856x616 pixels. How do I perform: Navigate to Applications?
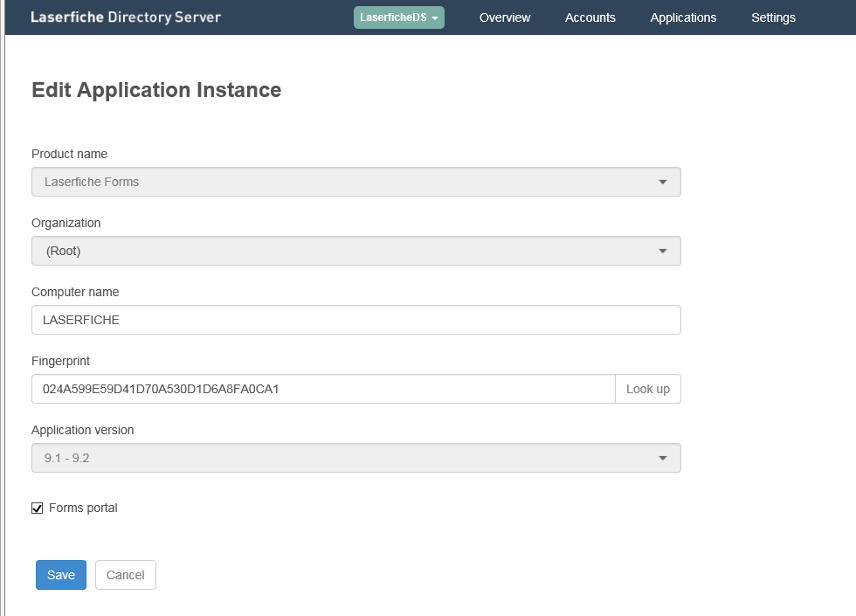[x=683, y=17]
